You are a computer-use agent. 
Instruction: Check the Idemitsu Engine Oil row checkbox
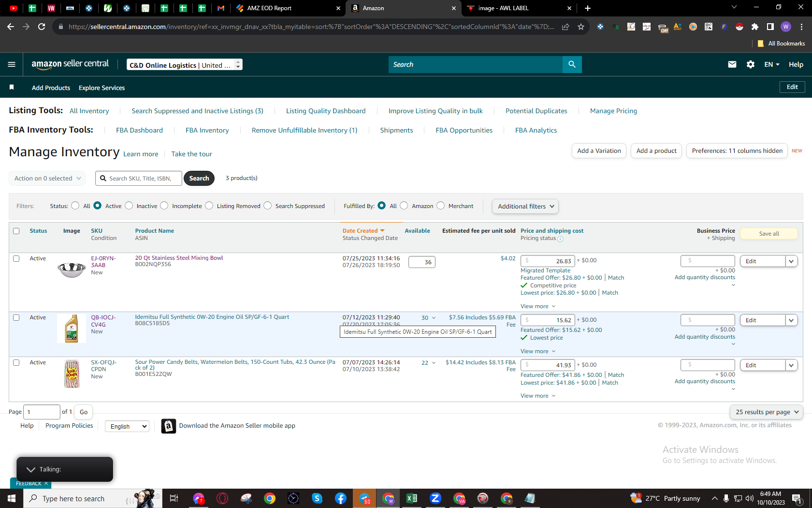pos(16,318)
